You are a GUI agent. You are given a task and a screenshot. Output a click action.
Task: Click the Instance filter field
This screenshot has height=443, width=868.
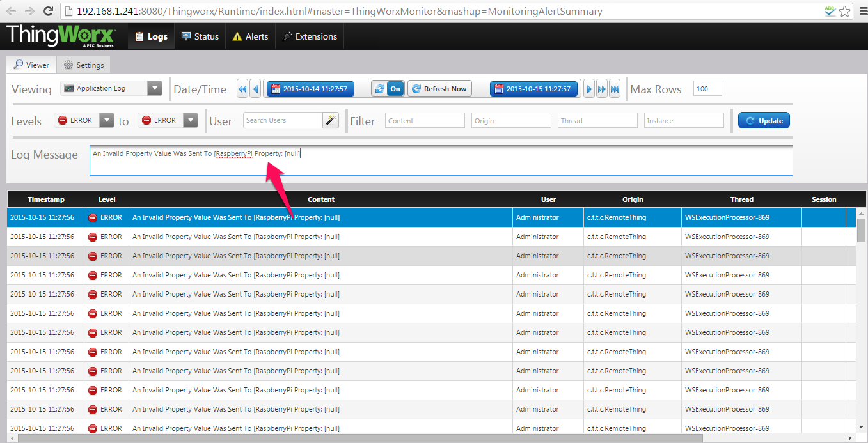[x=684, y=120]
